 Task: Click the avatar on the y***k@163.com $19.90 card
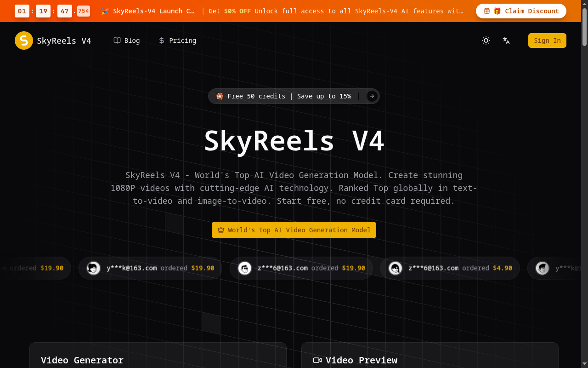(94, 268)
